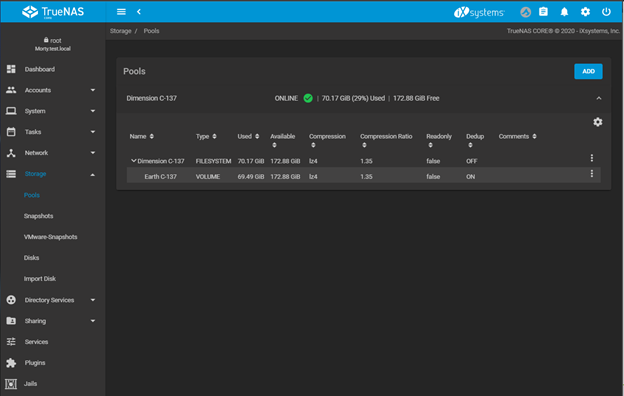Collapse the Dimension C-137 pool panel

599,98
